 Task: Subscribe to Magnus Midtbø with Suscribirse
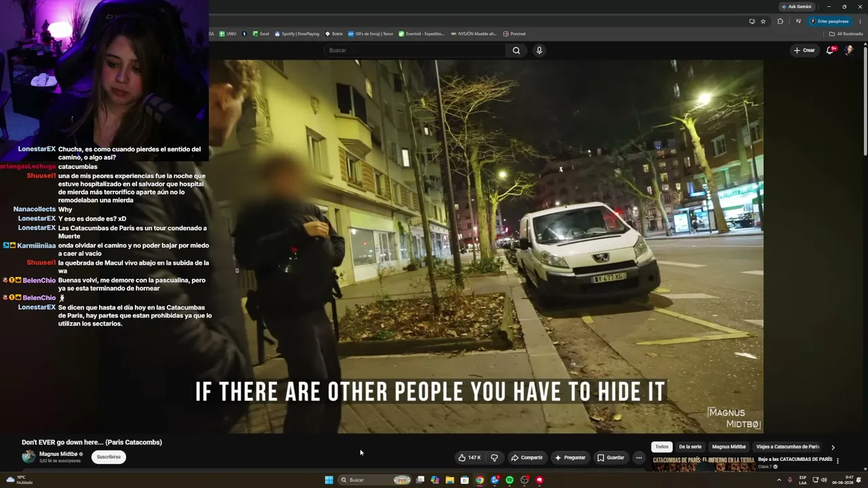coord(108,457)
